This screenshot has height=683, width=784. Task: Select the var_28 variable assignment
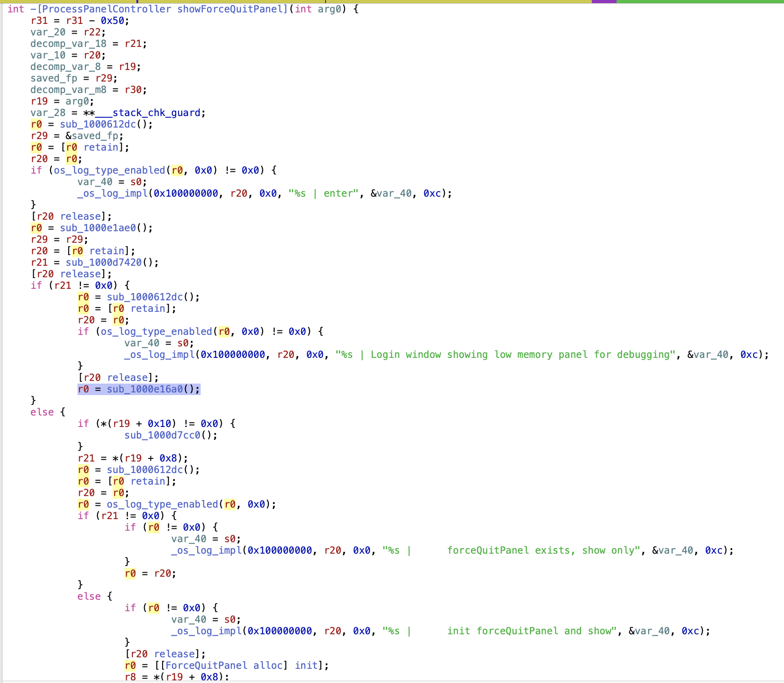coord(48,113)
